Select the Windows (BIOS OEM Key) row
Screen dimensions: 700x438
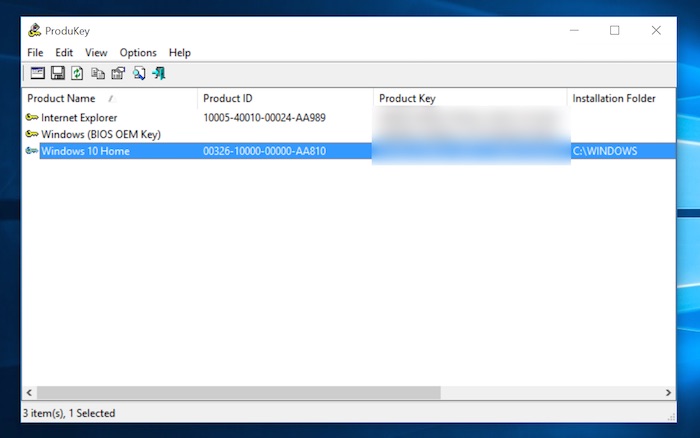348,134
